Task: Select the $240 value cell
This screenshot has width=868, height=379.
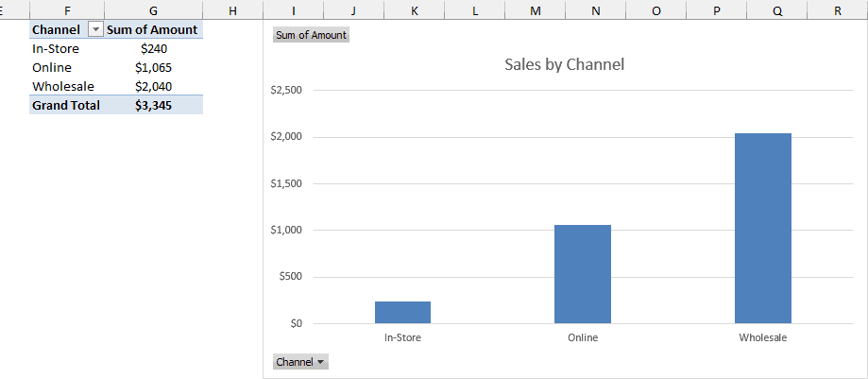Action: (154, 49)
